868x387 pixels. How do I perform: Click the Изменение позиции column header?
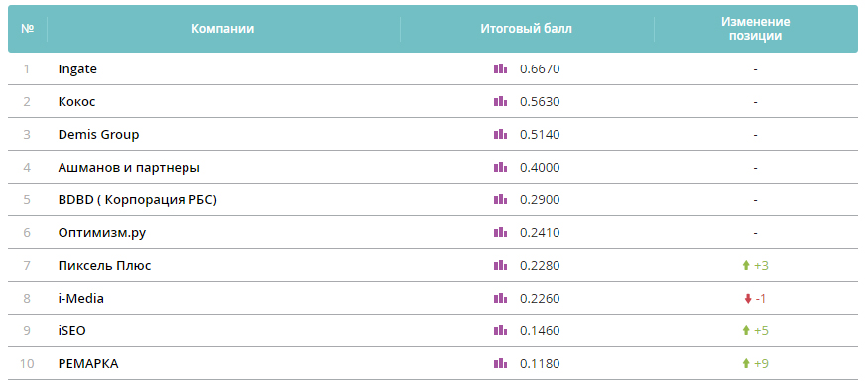(756, 29)
